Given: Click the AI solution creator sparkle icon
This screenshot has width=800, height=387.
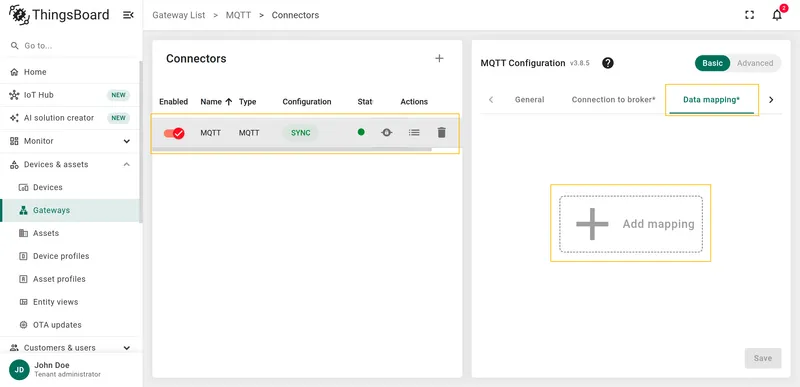Looking at the screenshot, I should point(14,118).
